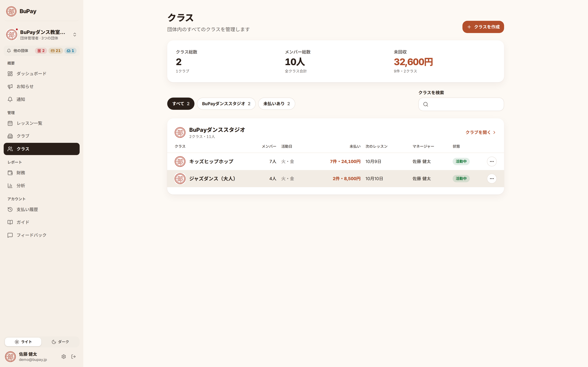Switch theme to ダーク mode

[x=60, y=342]
